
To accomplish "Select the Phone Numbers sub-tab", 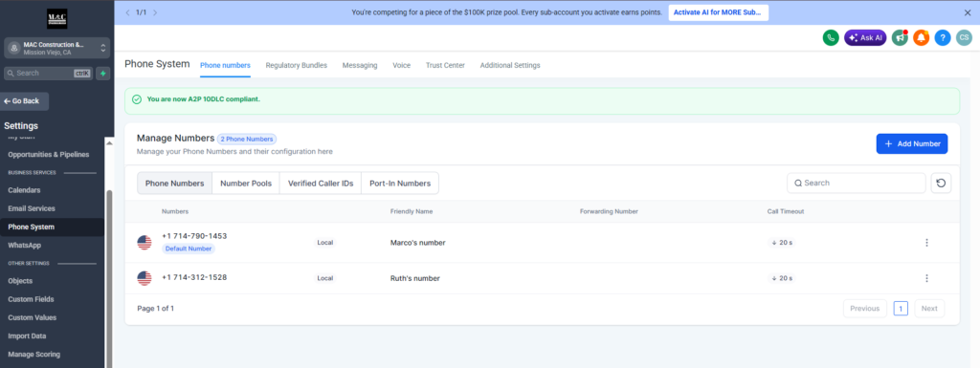I will coord(174,184).
